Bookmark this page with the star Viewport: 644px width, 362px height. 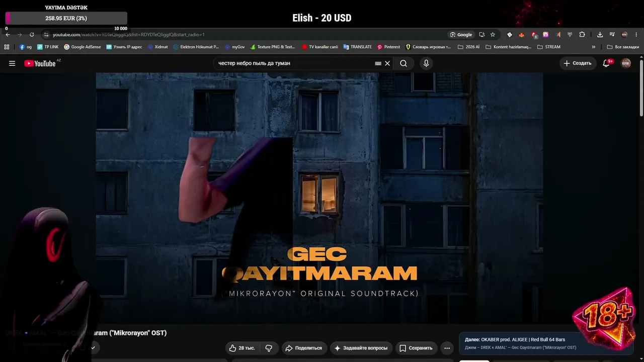pyautogui.click(x=493, y=35)
